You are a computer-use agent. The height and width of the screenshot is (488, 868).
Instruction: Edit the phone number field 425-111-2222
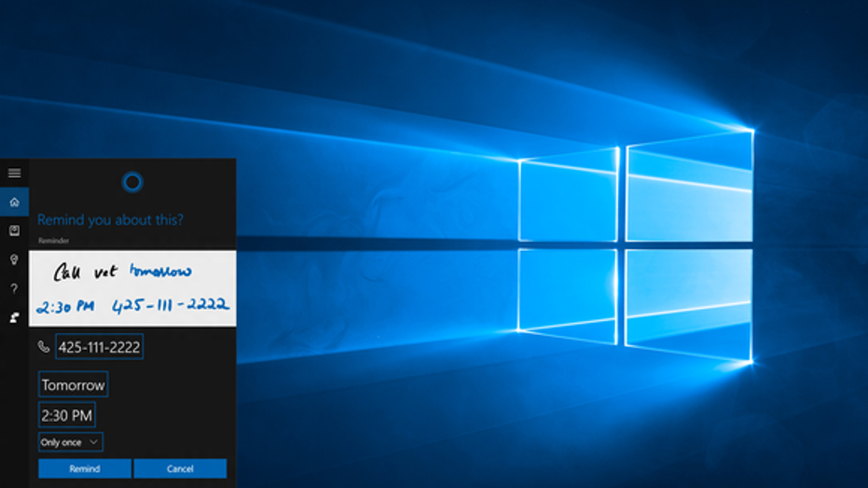coord(99,347)
